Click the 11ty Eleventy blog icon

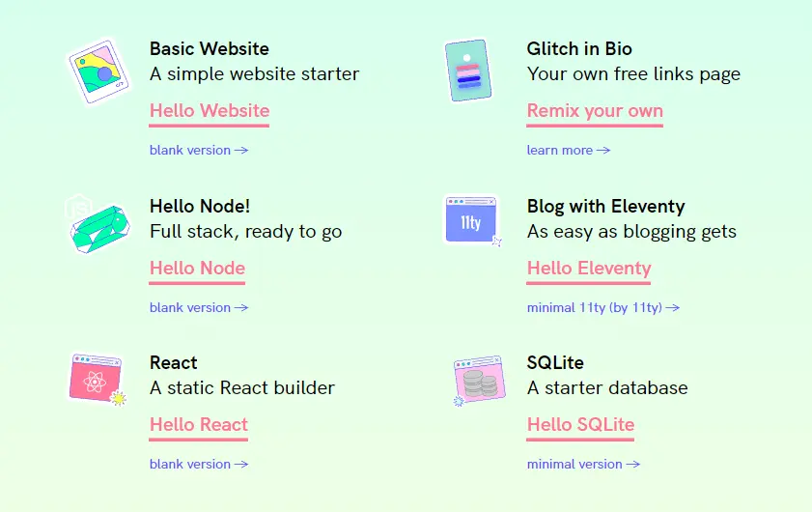tap(471, 221)
